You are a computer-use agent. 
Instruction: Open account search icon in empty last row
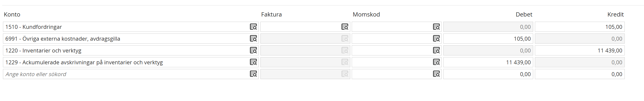click(253, 74)
